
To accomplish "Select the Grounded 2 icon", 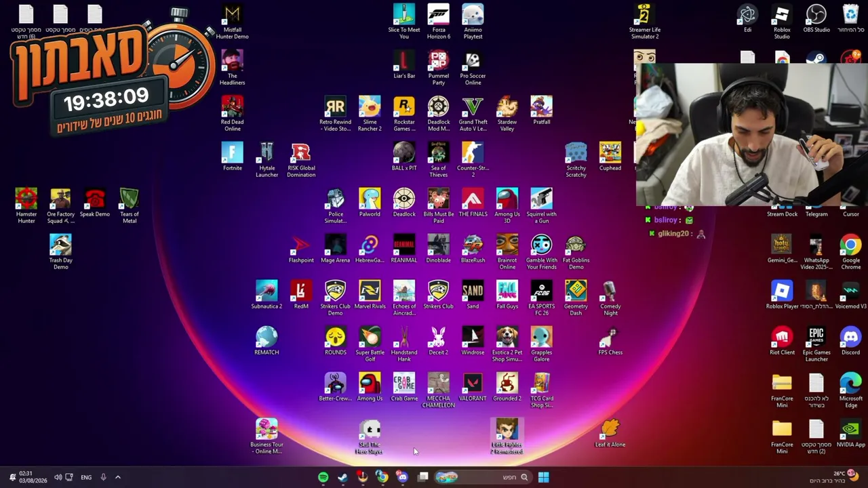I will (x=507, y=387).
